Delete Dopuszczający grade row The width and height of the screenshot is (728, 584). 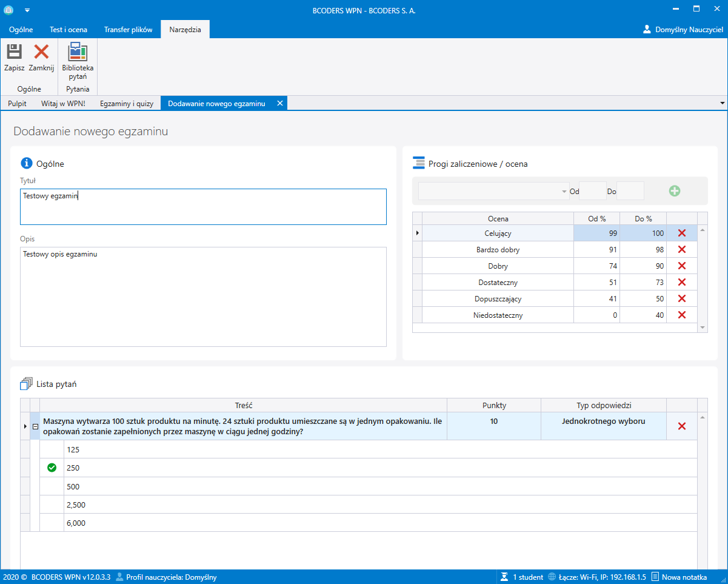681,299
